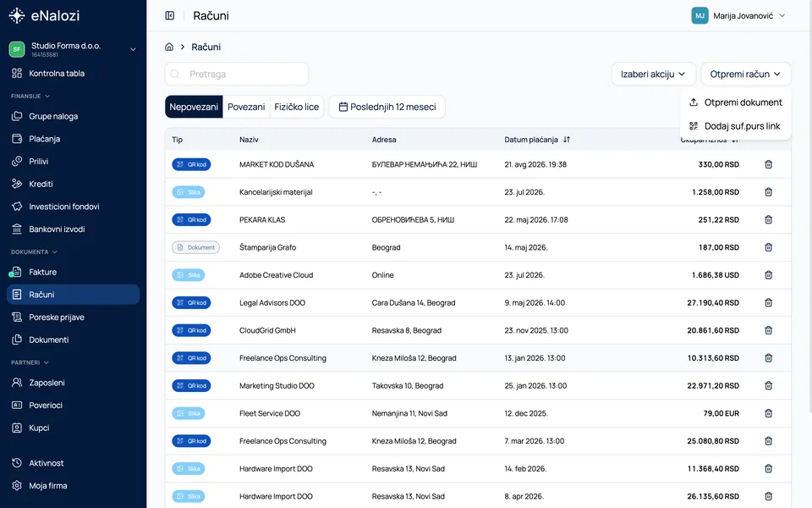Viewport: 812px width, 508px height.
Task: Open Marija Jovanović user menu
Action: (x=738, y=15)
